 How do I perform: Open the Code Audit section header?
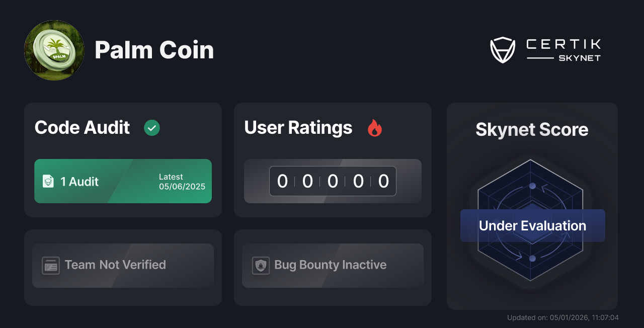pos(82,128)
